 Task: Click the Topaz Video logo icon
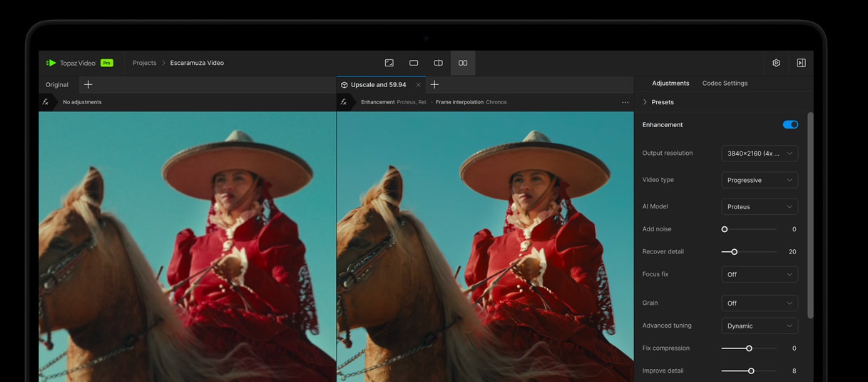(x=51, y=63)
